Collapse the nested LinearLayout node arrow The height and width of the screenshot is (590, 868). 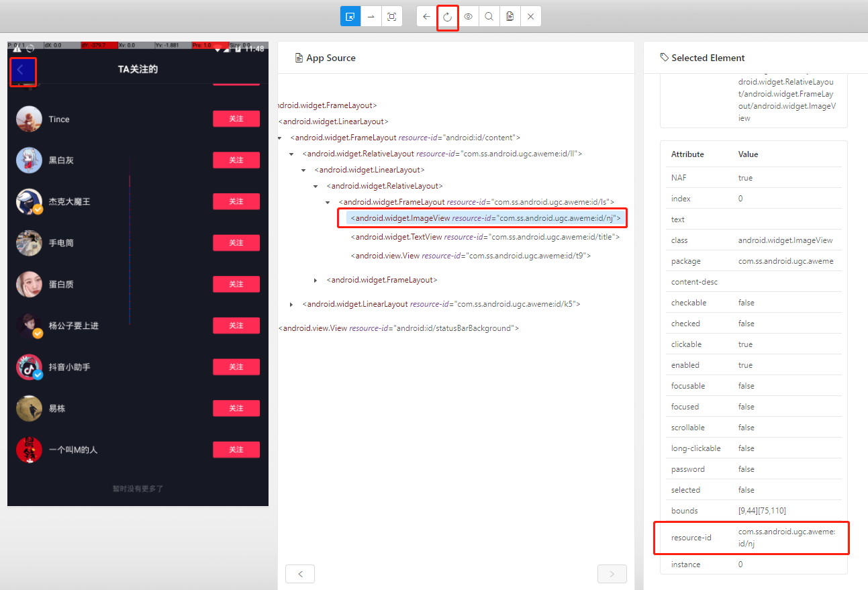tap(303, 170)
